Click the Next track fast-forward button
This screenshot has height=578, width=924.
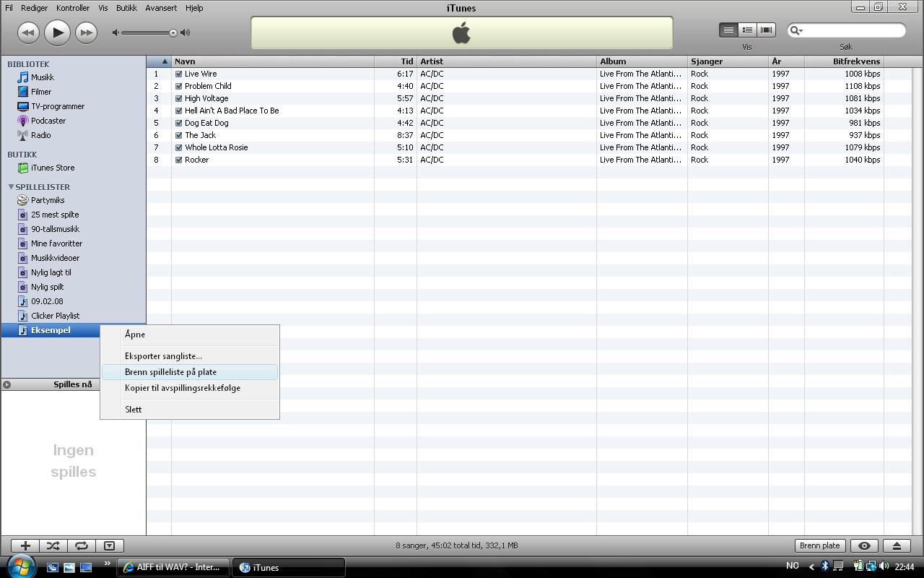click(86, 32)
